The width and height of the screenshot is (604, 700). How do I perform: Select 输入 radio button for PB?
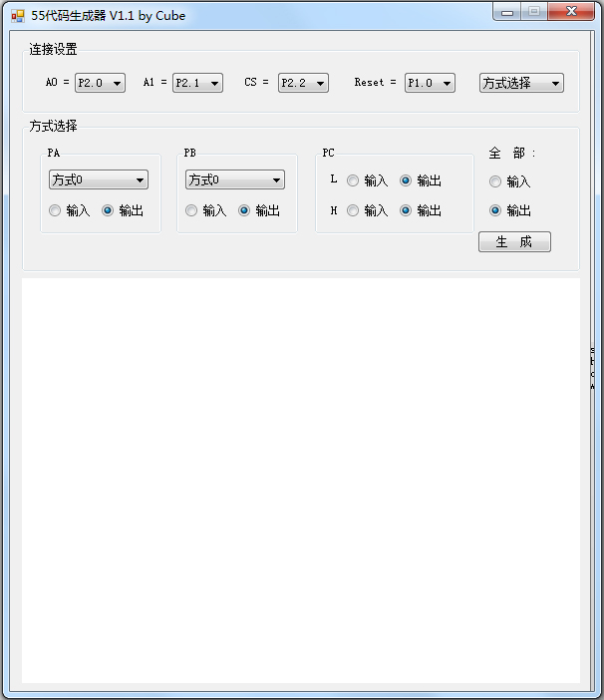[192, 210]
